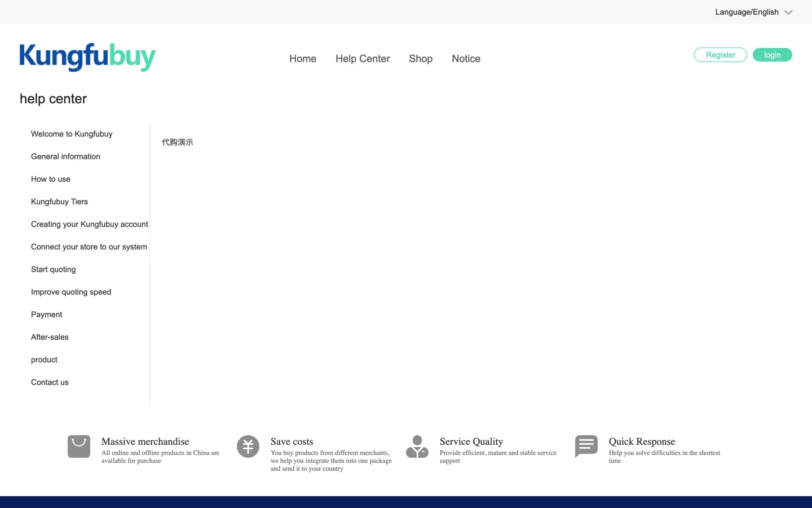Viewport: 812px width, 508px height.
Task: Click the Kungfubuy logo
Action: coord(87,57)
